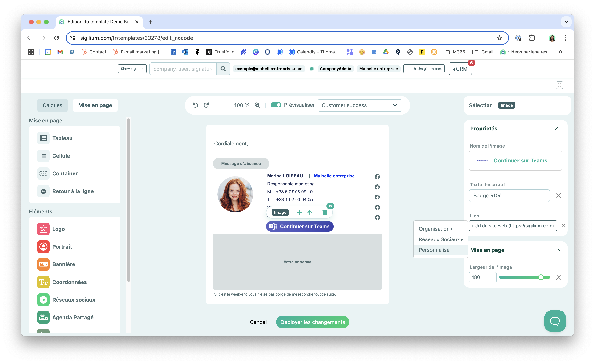Click the image width slider
The height and width of the screenshot is (364, 595).
(x=524, y=277)
